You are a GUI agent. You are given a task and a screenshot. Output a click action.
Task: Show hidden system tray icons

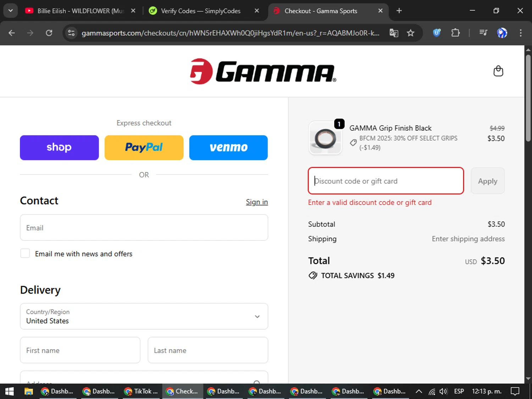pyautogui.click(x=419, y=392)
